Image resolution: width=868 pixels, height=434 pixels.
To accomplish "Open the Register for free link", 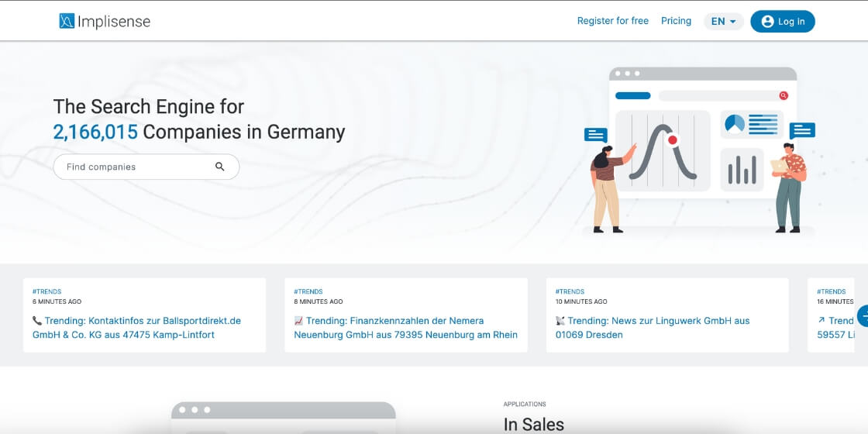I will (613, 21).
